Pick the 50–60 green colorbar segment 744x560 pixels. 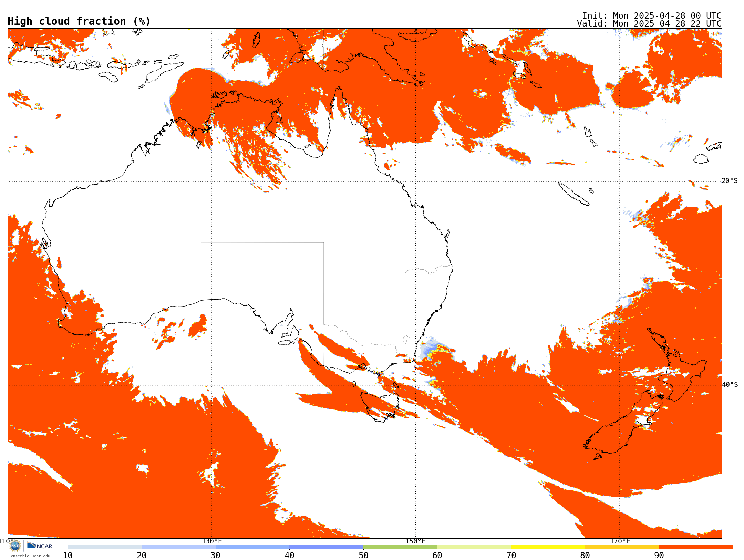point(400,547)
